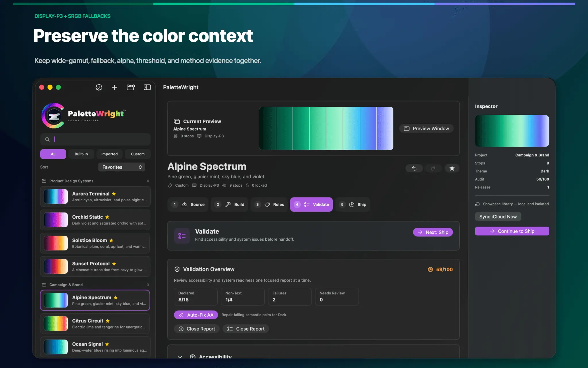Go to step 1 Source
This screenshot has width=588, height=368.
coord(188,204)
